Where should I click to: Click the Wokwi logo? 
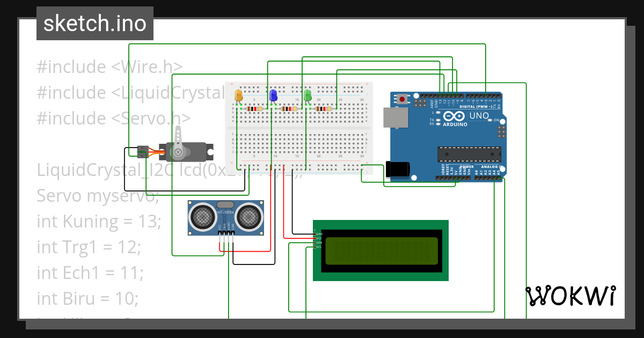pos(570,296)
